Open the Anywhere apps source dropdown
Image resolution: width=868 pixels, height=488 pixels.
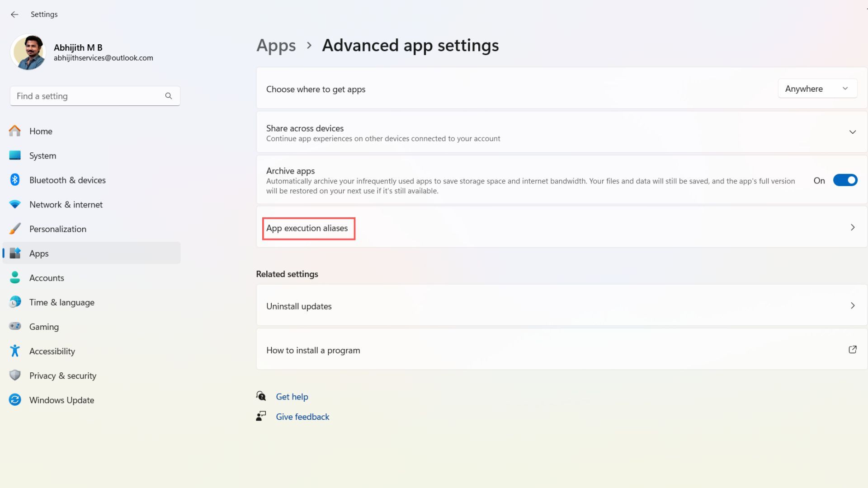click(817, 89)
